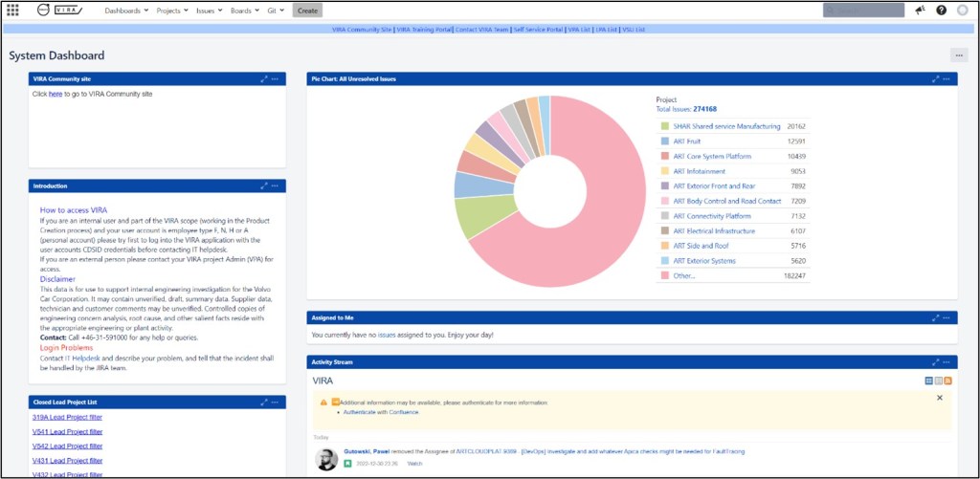Expand the Boards menu
The image size is (980, 479).
[245, 11]
